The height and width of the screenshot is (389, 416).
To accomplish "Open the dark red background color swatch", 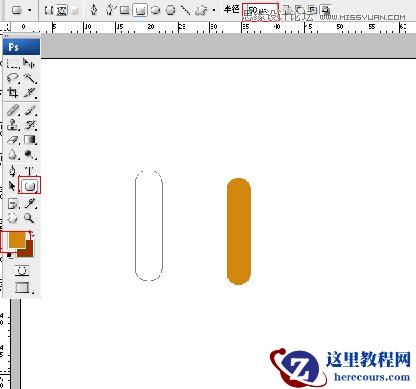I will coord(29,252).
